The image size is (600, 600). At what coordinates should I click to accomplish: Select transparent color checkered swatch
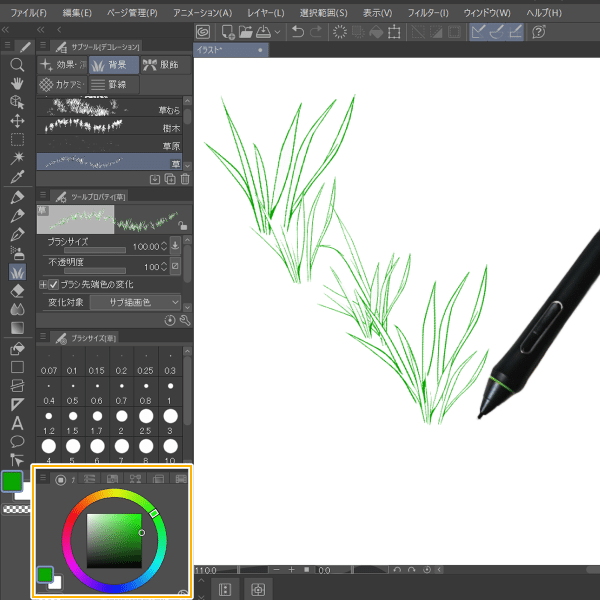16,509
